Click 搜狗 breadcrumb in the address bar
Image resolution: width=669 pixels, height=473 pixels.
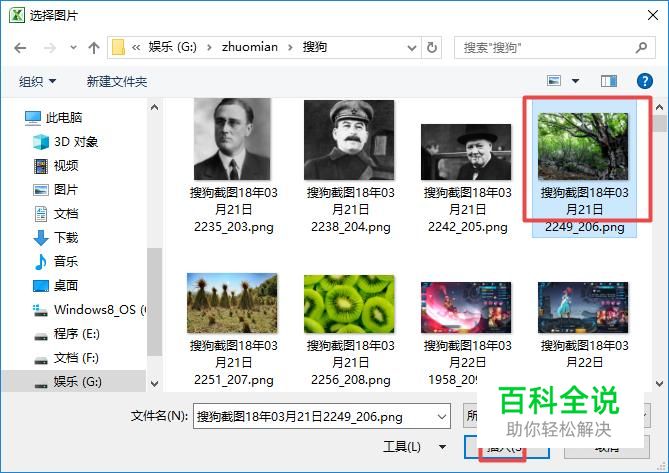coord(314,47)
